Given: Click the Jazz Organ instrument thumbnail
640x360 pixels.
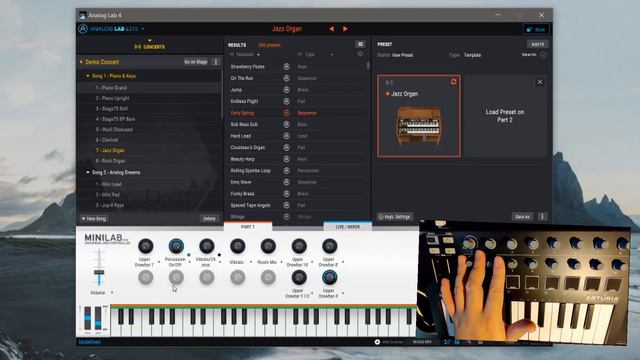Looking at the screenshot, I should click(419, 126).
